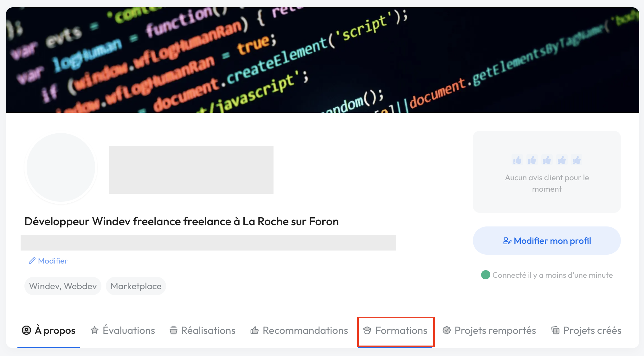Click the last thumbs-up rating icon
The width and height of the screenshot is (644, 356).
(x=576, y=160)
